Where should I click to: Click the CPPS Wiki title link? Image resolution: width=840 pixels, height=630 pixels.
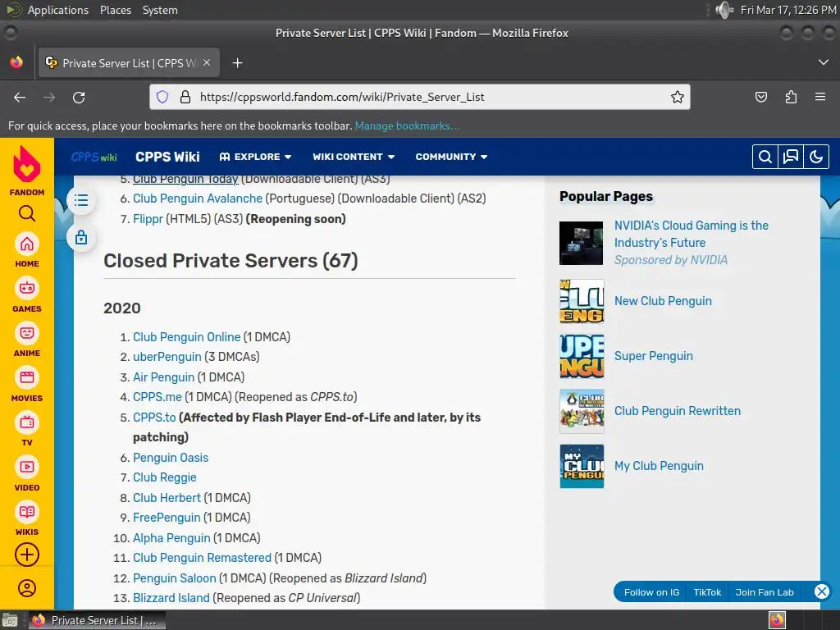coord(167,157)
